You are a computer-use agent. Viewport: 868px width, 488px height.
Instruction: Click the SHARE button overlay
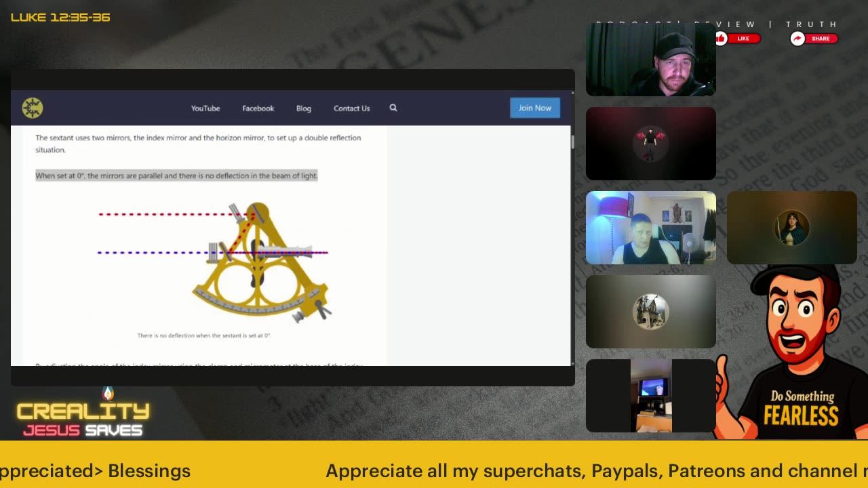coord(814,39)
